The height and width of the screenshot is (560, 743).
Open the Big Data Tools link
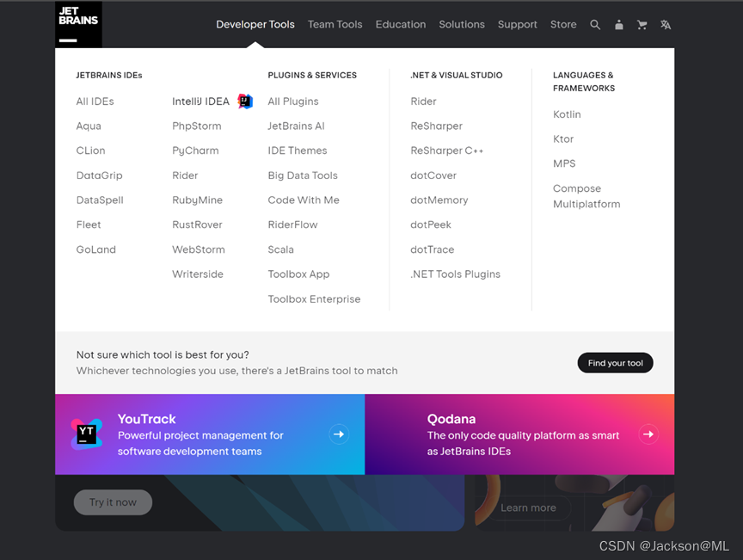(303, 175)
